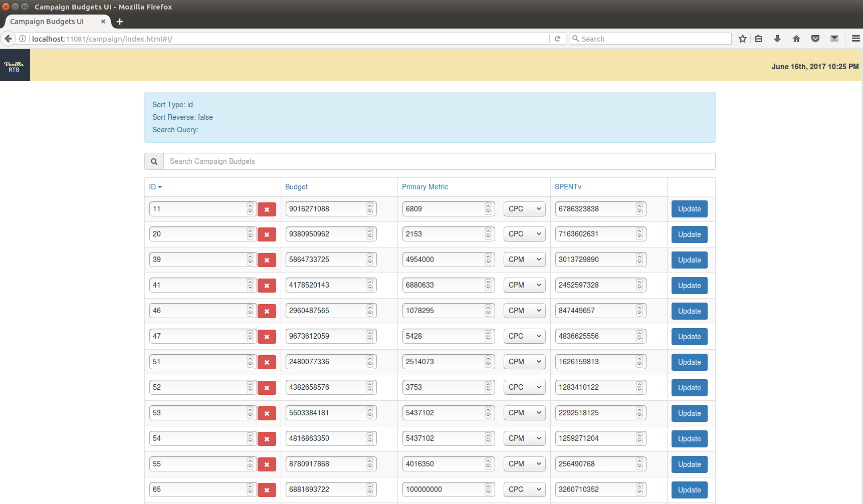
Task: Open metric type dropdown for row 65
Action: coord(525,489)
